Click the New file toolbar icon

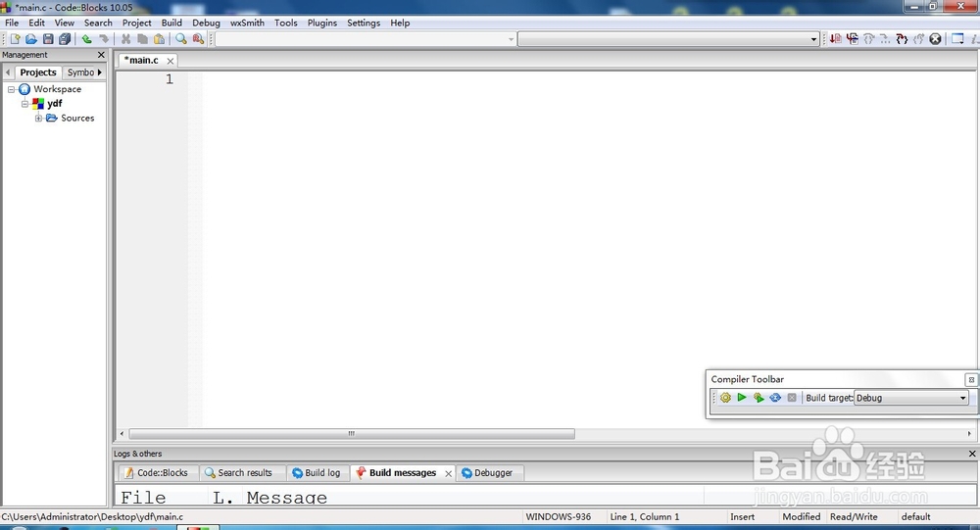click(x=15, y=39)
